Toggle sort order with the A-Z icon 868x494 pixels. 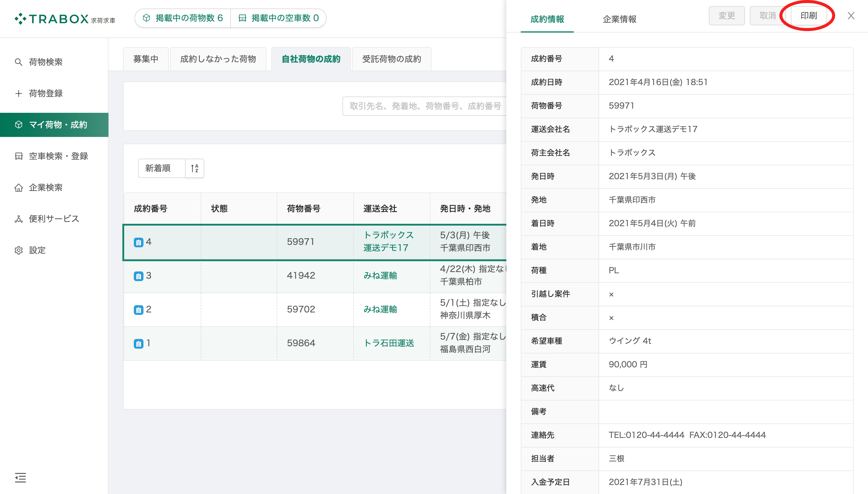tap(195, 168)
